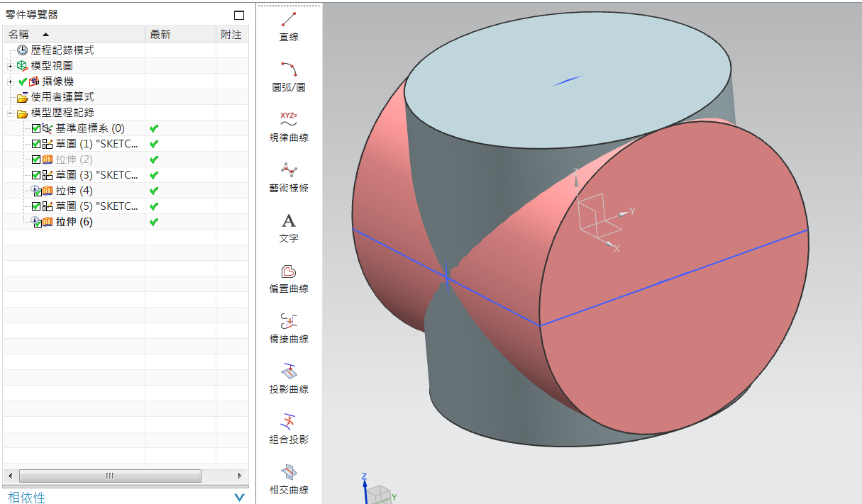862x504 pixels.
Task: Click the 附注 column header
Action: 232,34
